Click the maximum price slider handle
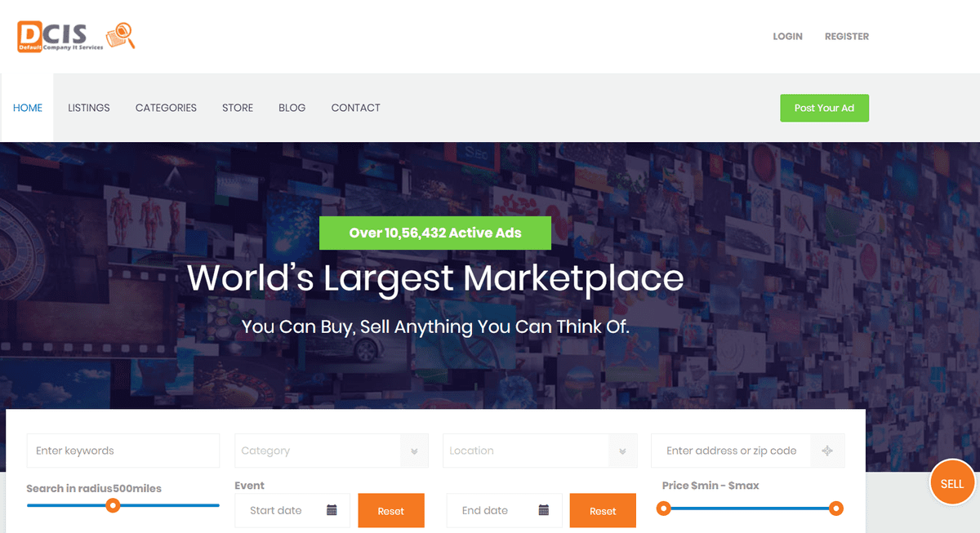 836,509
